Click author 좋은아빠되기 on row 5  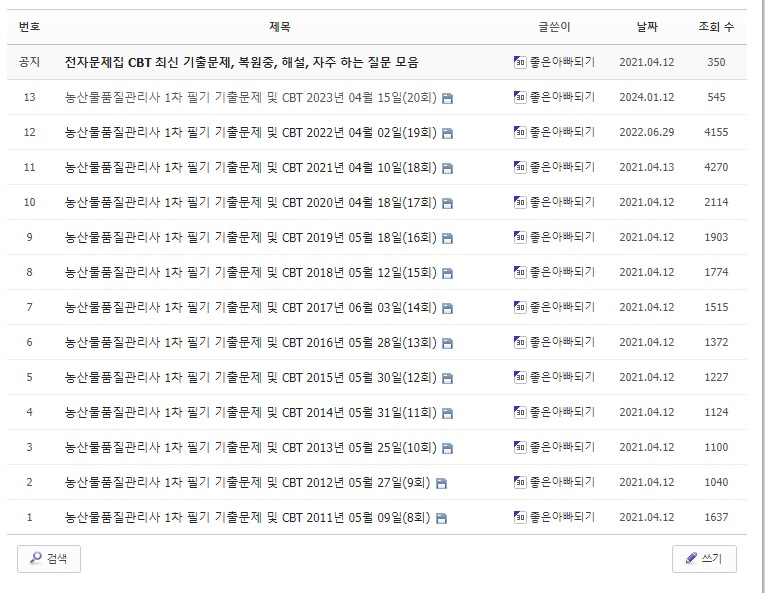click(x=563, y=377)
